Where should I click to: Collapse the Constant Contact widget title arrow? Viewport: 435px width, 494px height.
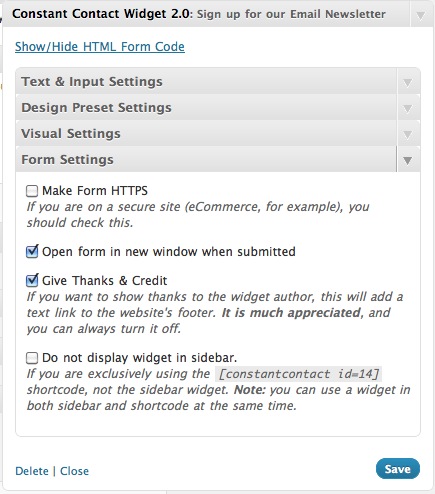[x=420, y=16]
